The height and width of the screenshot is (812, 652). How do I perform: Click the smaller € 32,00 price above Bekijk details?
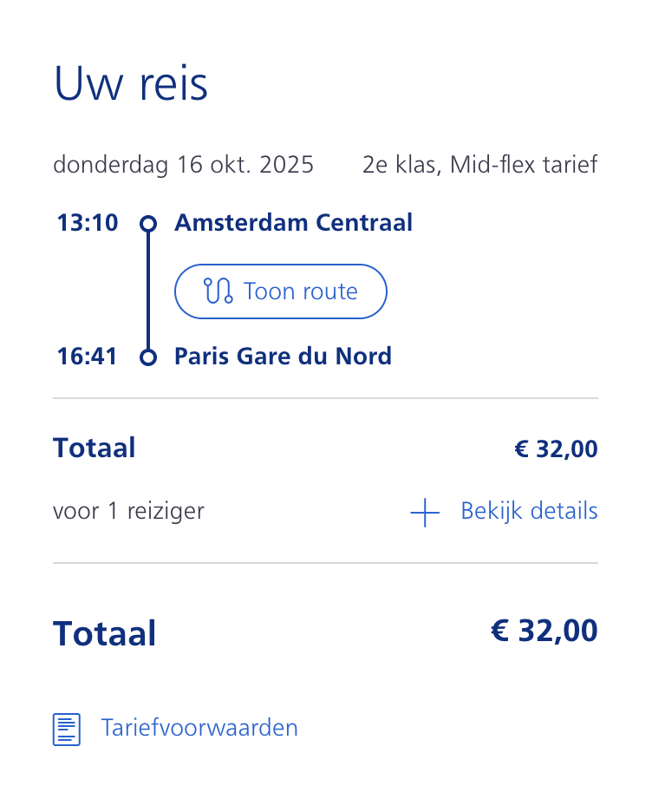coord(556,449)
